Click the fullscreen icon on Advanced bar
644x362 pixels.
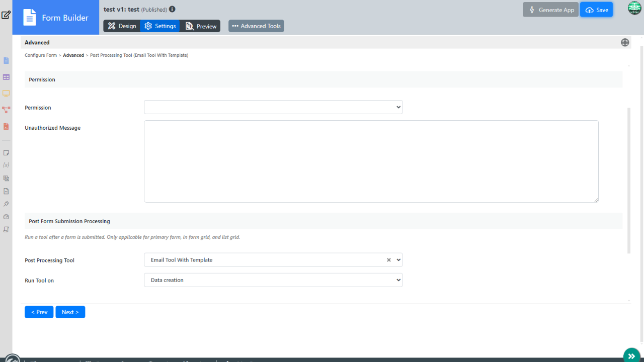pyautogui.click(x=625, y=43)
